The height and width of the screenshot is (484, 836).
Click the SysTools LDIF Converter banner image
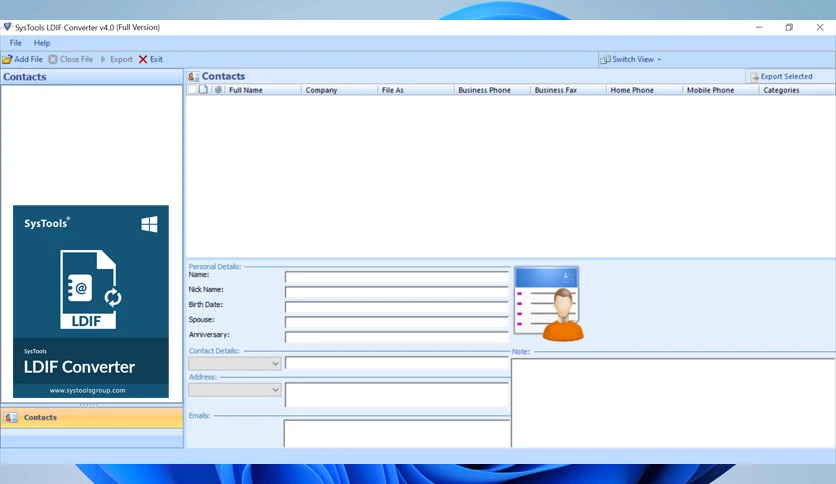[91, 301]
